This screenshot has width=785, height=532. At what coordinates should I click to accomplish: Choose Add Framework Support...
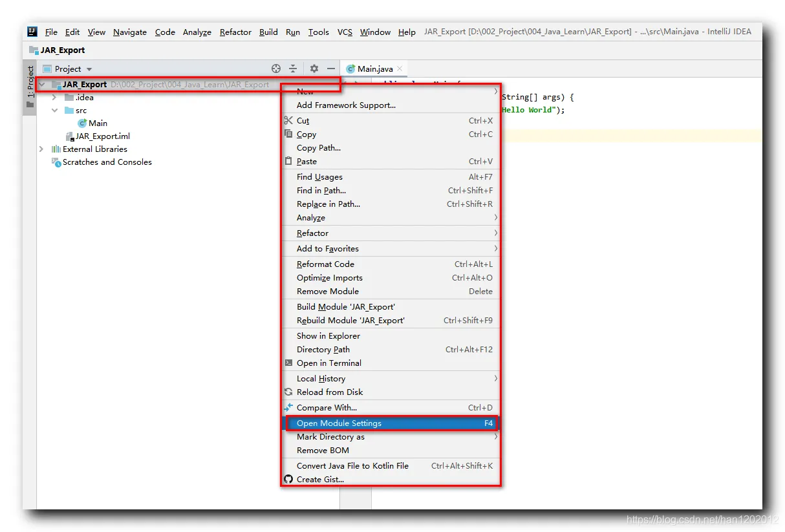pyautogui.click(x=391, y=105)
